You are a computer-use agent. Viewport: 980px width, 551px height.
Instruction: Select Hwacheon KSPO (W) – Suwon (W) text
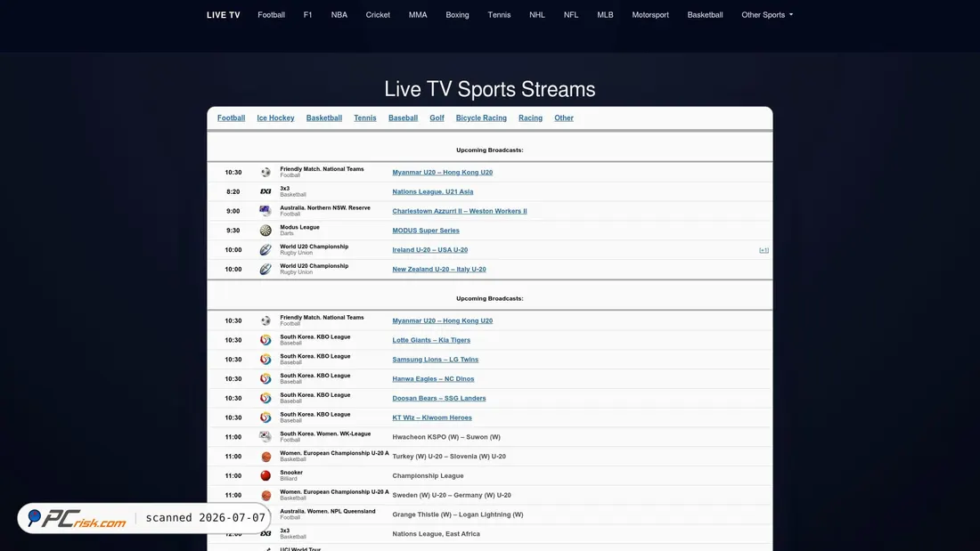pyautogui.click(x=446, y=437)
